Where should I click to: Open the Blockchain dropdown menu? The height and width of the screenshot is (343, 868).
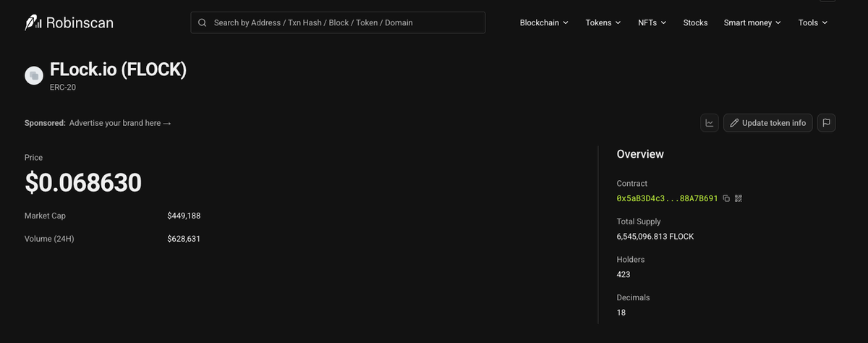point(544,22)
